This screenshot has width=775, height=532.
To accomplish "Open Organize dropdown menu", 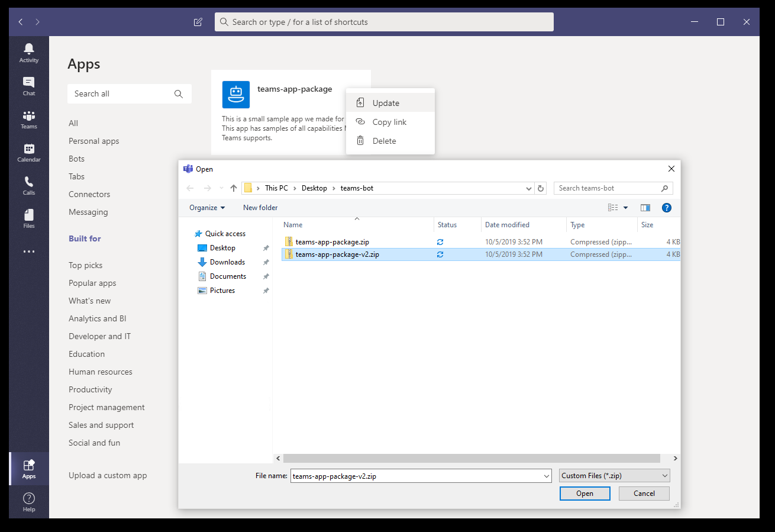I will point(207,208).
